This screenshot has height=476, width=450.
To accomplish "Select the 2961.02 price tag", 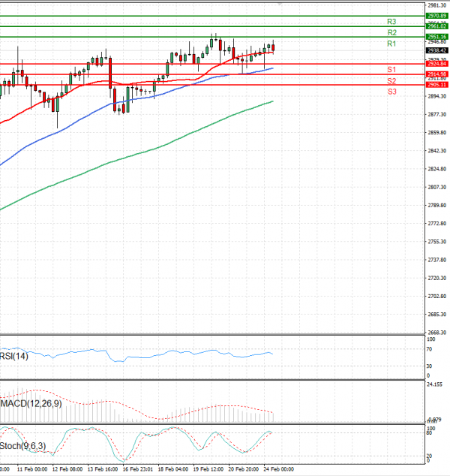I will click(x=437, y=26).
